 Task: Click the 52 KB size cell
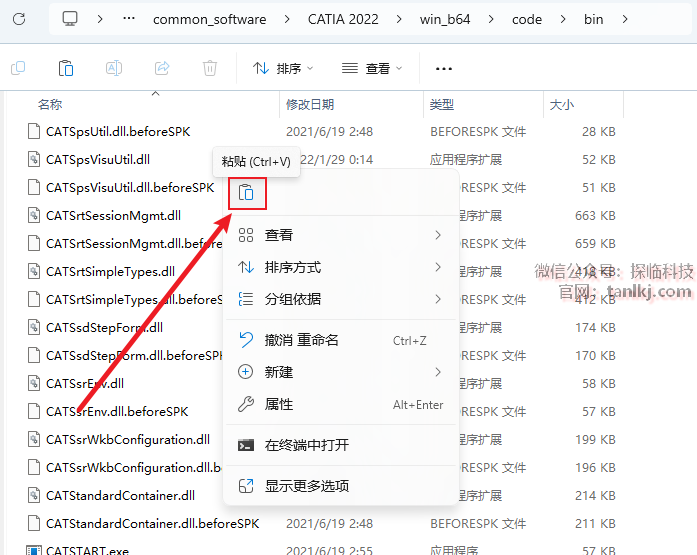tap(599, 160)
